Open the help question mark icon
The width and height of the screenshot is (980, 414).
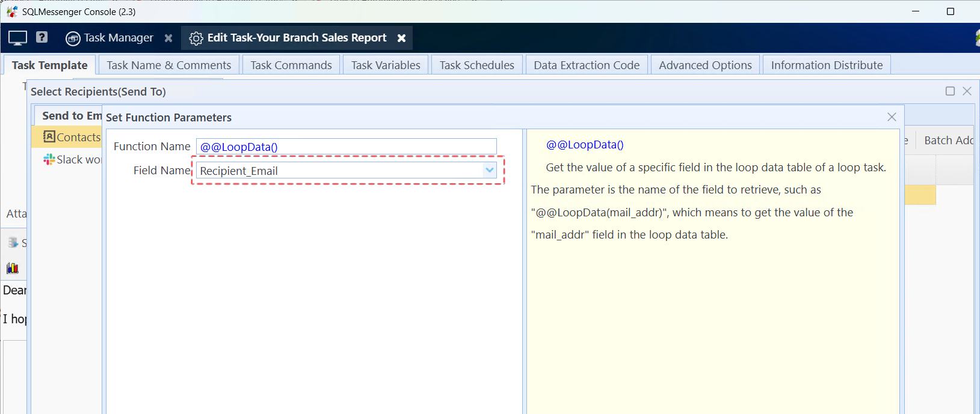(42, 37)
